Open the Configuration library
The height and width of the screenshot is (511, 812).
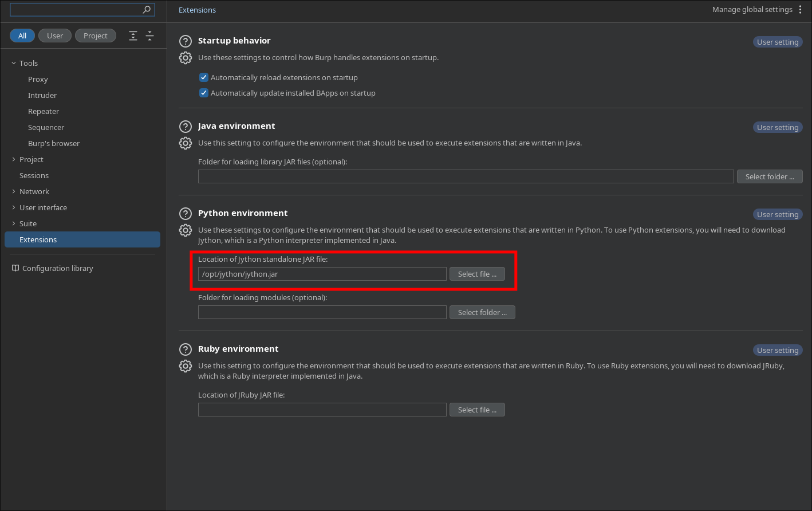pyautogui.click(x=57, y=268)
